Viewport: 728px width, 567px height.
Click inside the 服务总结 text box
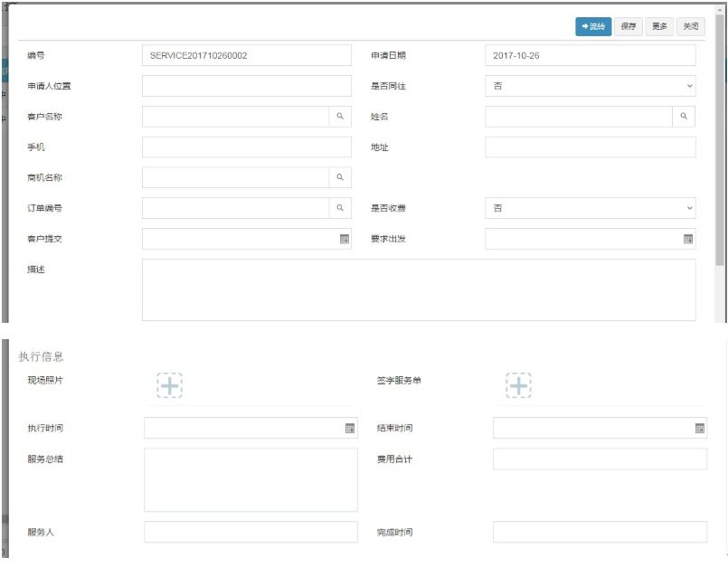coord(251,479)
